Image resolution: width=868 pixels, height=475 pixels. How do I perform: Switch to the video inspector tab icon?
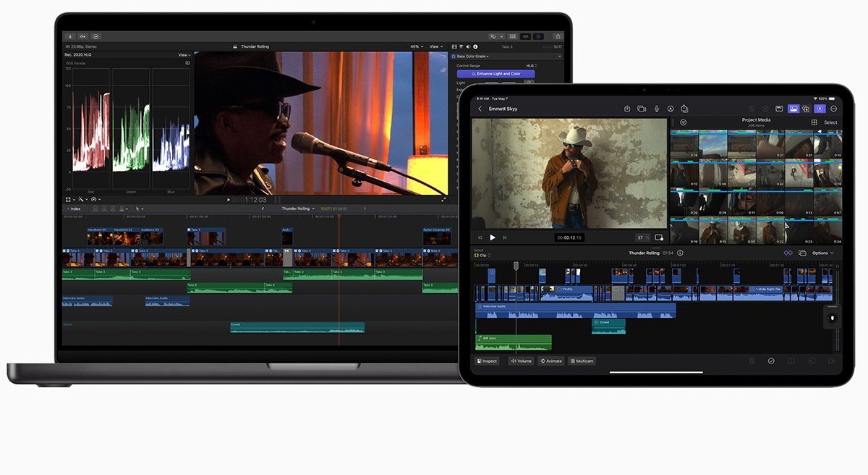point(454,47)
